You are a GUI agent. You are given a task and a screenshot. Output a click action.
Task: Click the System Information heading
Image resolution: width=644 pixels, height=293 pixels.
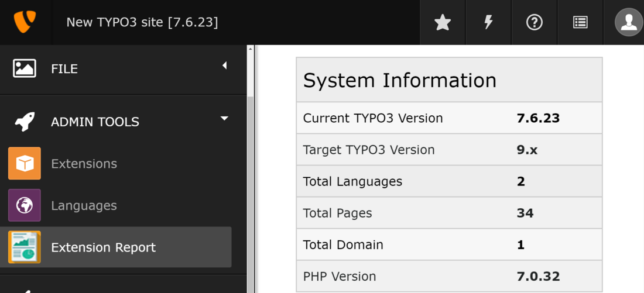400,80
